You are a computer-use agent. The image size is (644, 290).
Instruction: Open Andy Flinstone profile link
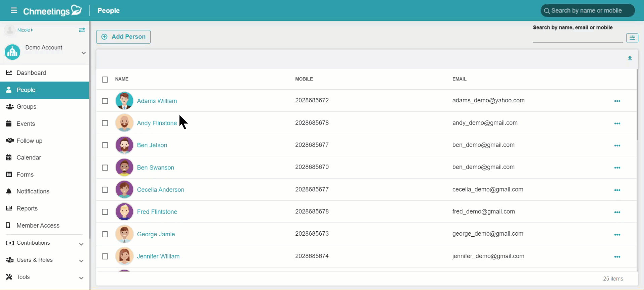pyautogui.click(x=157, y=123)
